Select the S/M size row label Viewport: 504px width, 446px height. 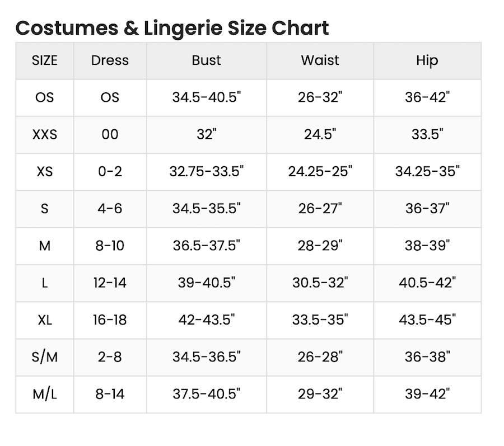click(45, 356)
